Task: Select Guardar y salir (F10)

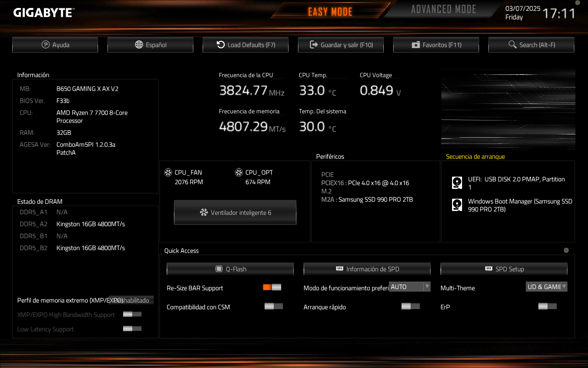Action: [341, 45]
